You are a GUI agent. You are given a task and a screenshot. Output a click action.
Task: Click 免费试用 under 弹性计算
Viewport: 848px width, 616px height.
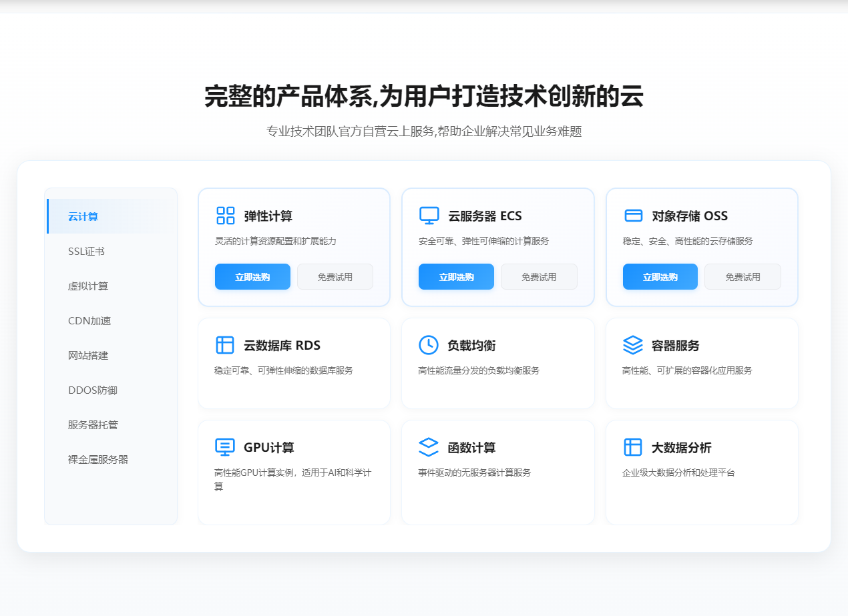click(335, 276)
